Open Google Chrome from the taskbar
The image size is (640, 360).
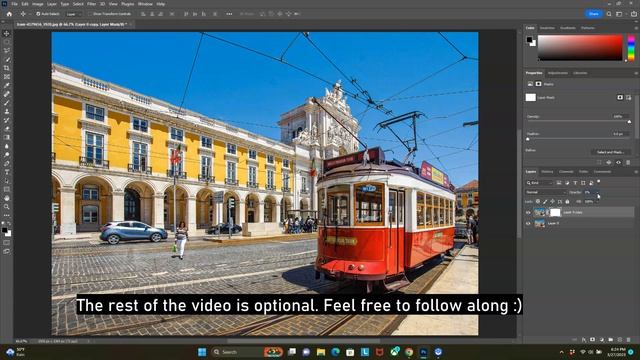409,352
